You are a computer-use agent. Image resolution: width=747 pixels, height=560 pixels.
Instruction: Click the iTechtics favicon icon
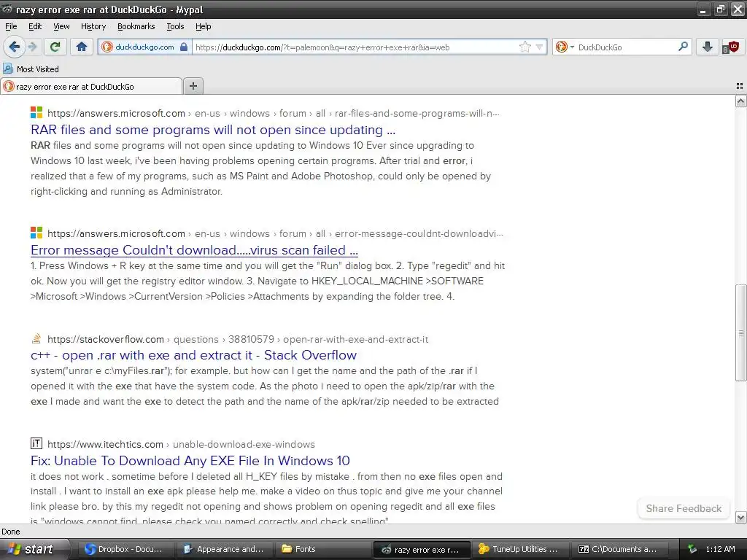36,444
